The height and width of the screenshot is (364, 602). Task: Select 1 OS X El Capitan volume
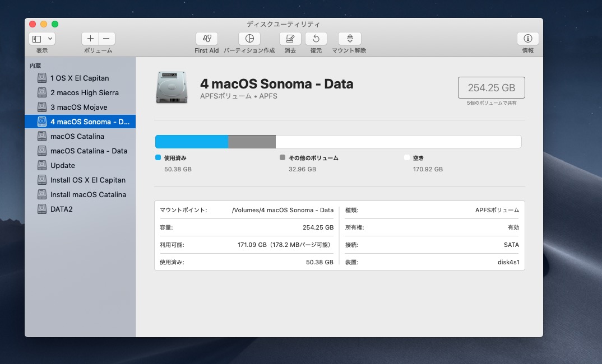pyautogui.click(x=79, y=78)
